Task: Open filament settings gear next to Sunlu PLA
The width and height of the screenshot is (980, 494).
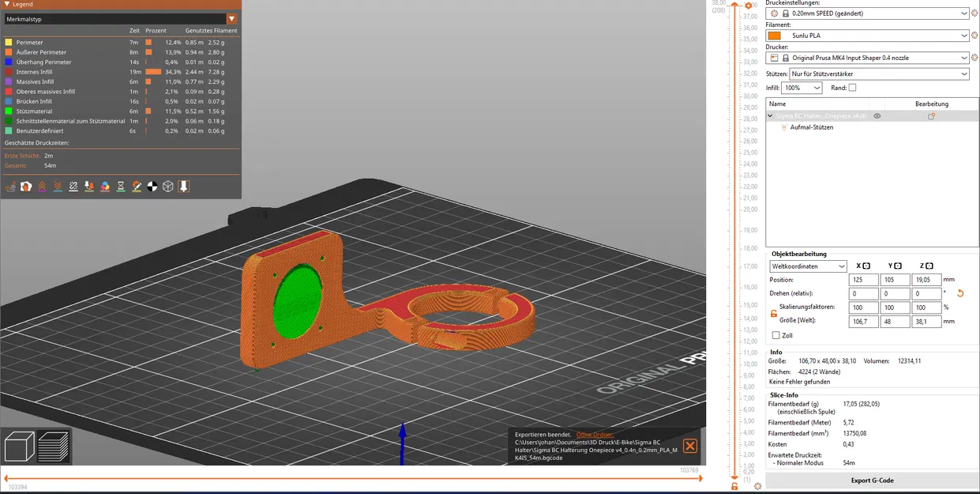Action: tap(974, 36)
